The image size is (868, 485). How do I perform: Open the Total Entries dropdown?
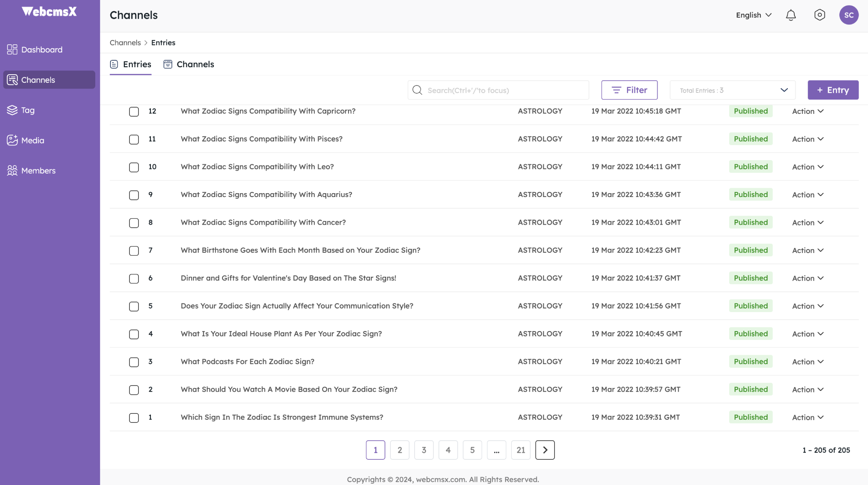click(x=732, y=90)
